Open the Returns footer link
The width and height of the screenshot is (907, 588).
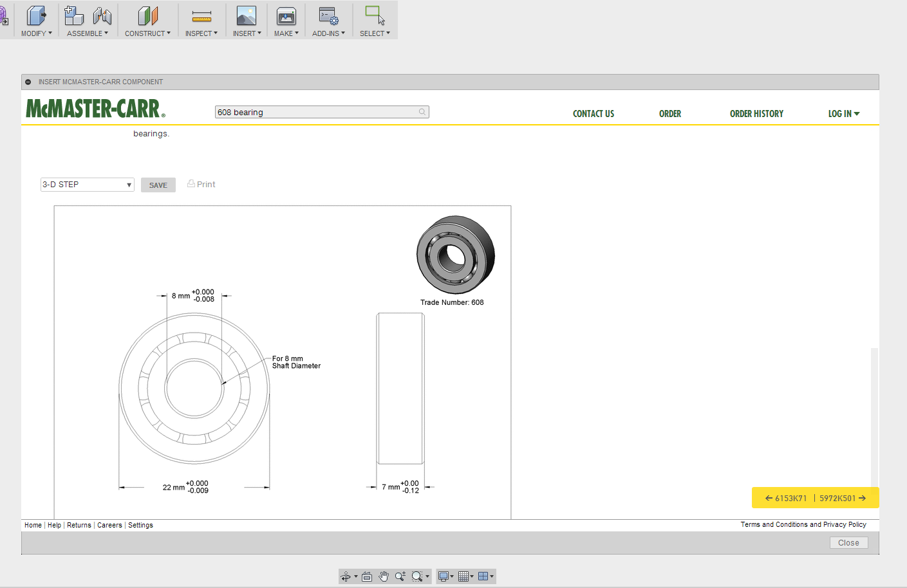[79, 525]
